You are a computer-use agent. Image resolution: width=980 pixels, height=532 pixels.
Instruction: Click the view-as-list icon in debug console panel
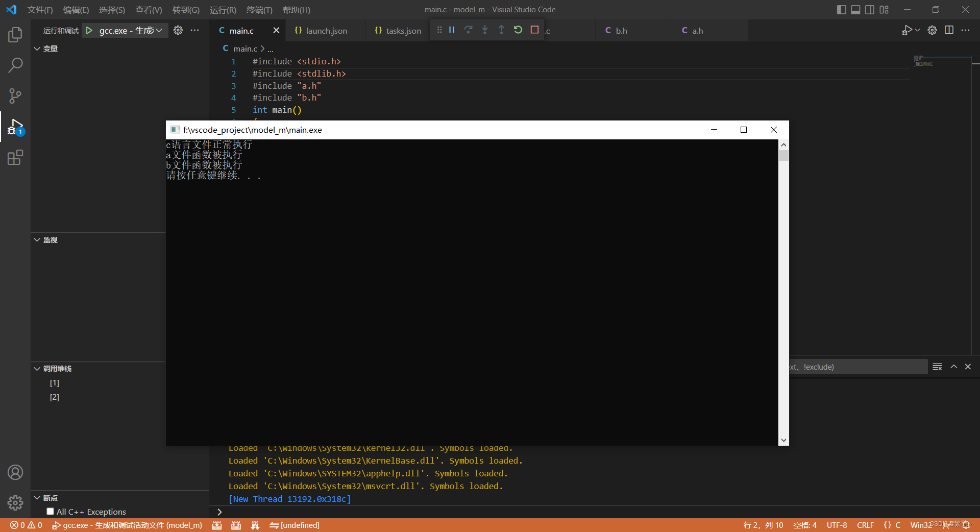point(937,367)
